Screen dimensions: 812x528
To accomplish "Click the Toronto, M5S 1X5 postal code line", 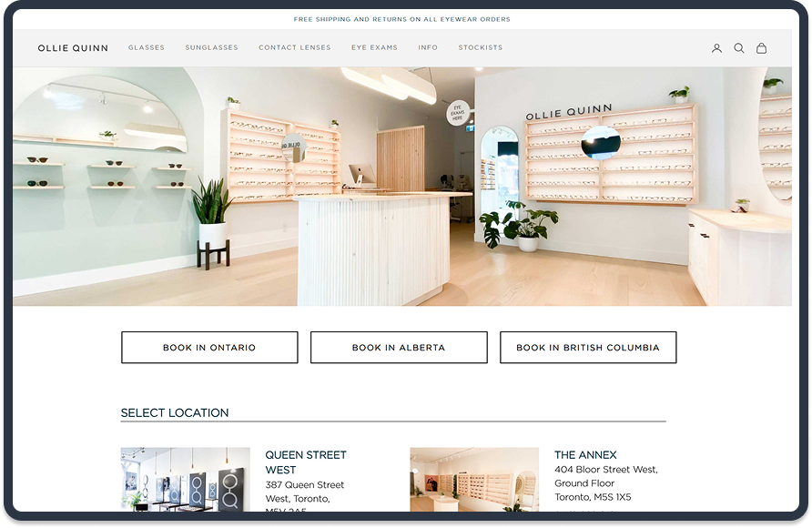I will (x=593, y=497).
